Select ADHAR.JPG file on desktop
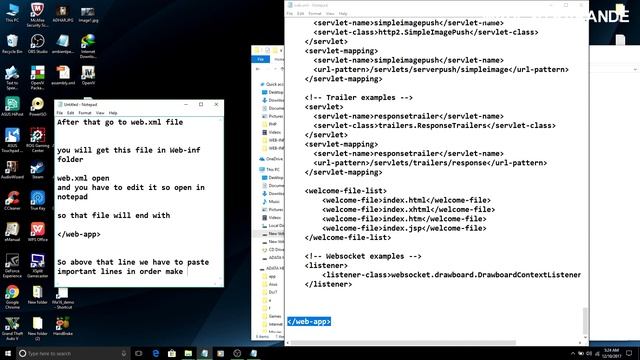 (62, 15)
